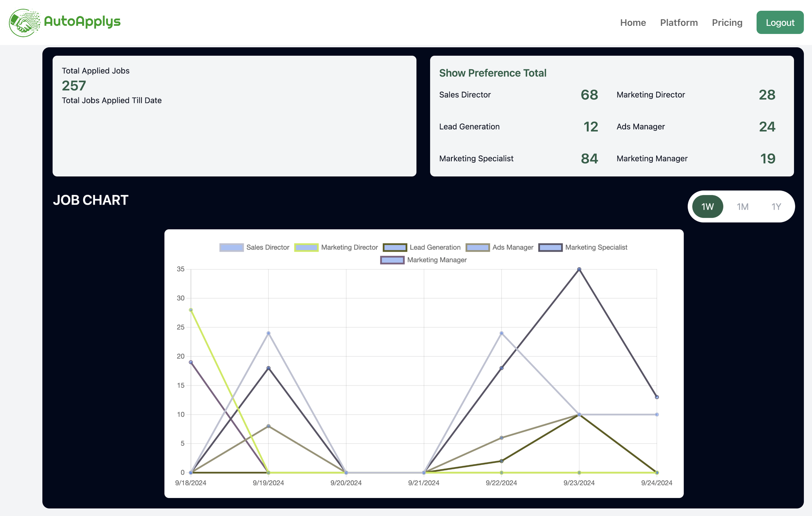The height and width of the screenshot is (516, 812).
Task: Toggle Lead Generation legend box
Action: [395, 247]
